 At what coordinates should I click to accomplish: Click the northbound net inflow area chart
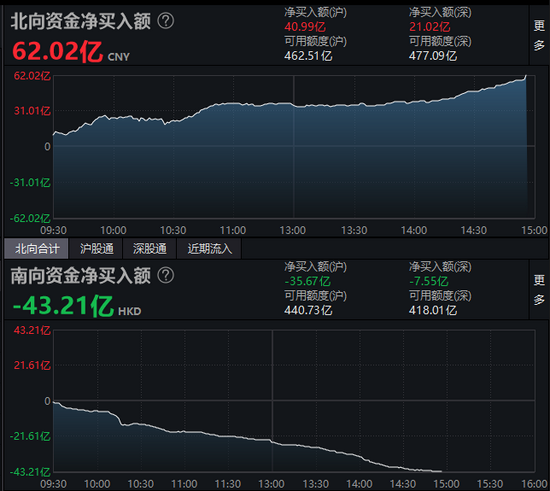pyautogui.click(x=294, y=147)
